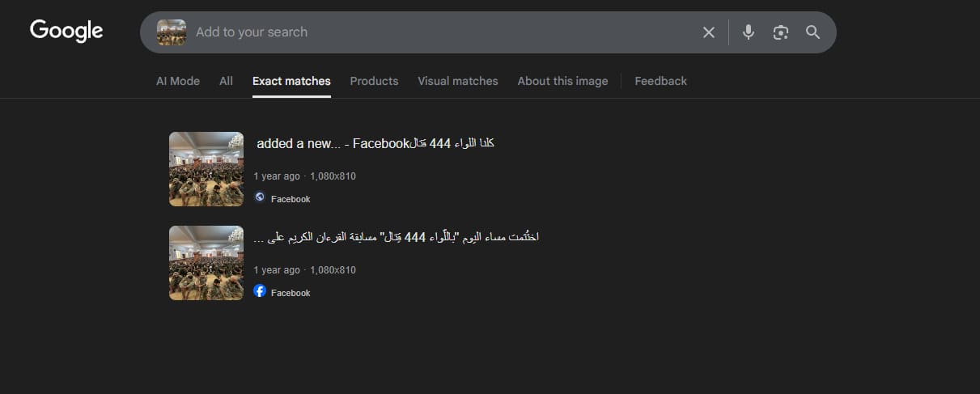Type in the Add to your search field
Screen dimensions: 980x394
coord(437,32)
